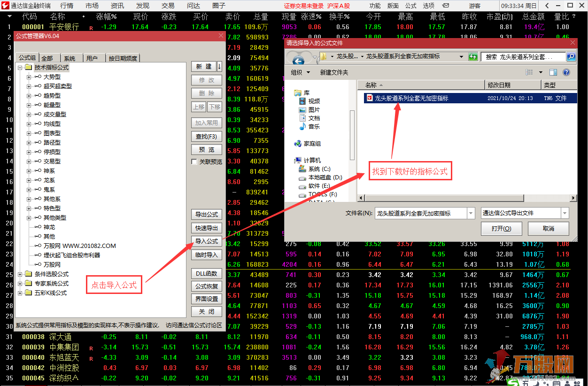
Task: Toggle the preview pane icon in file dialog
Action: 553,72
